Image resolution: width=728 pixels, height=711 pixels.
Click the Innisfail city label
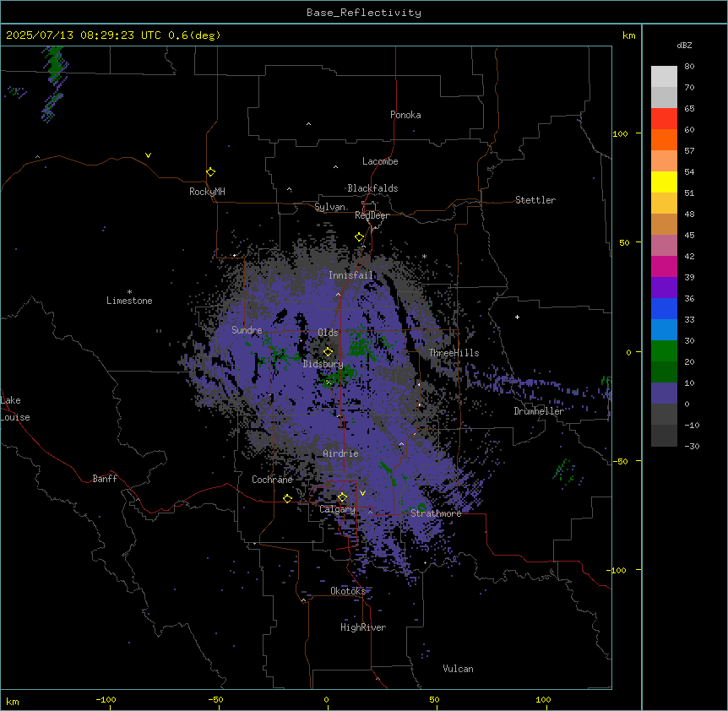351,275
